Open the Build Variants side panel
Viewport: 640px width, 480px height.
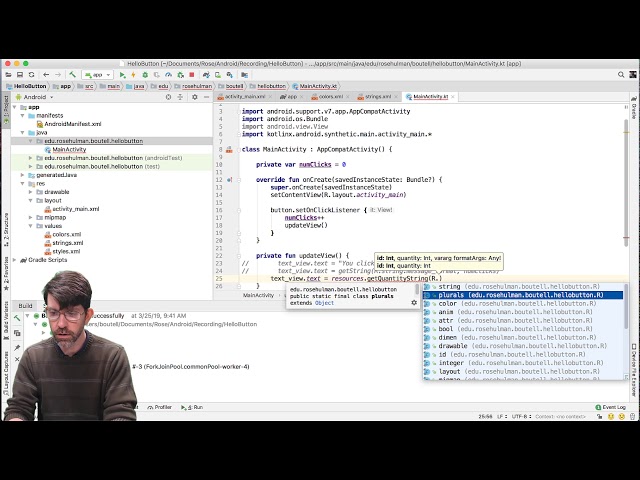(x=6, y=320)
